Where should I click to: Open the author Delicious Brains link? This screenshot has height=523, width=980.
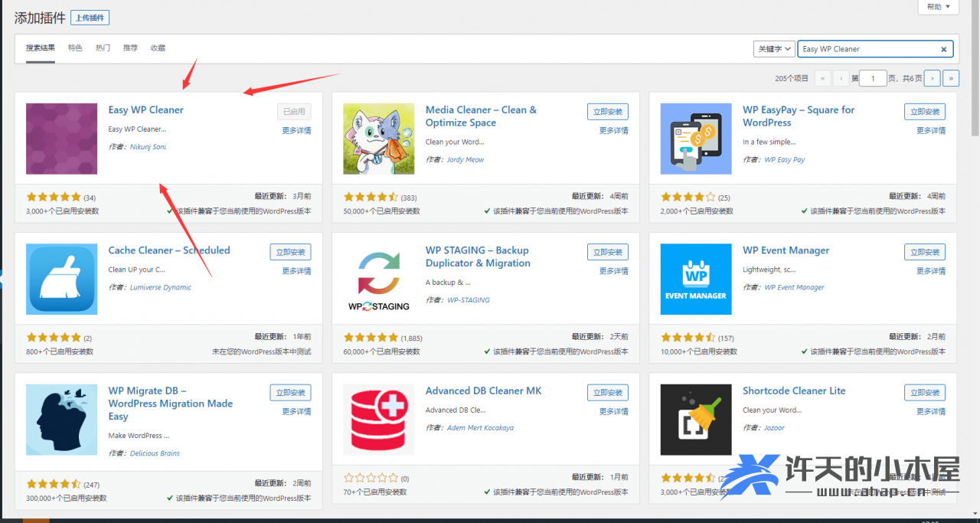click(x=155, y=453)
